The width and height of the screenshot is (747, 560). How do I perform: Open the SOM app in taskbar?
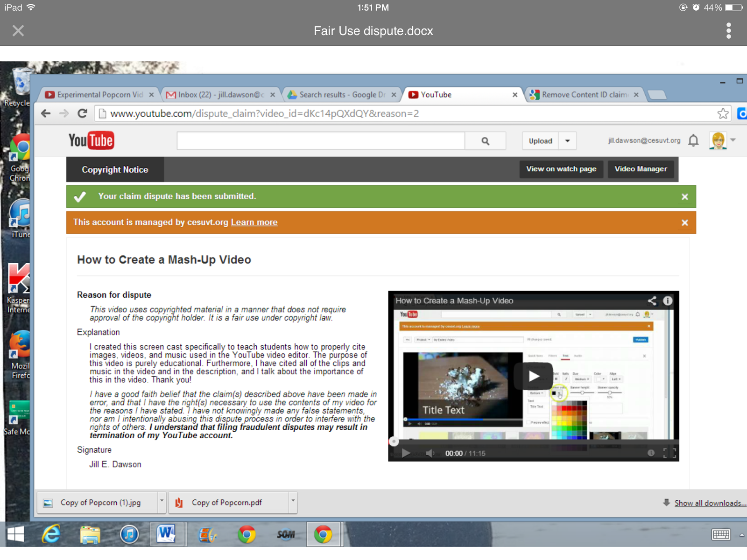(x=286, y=534)
